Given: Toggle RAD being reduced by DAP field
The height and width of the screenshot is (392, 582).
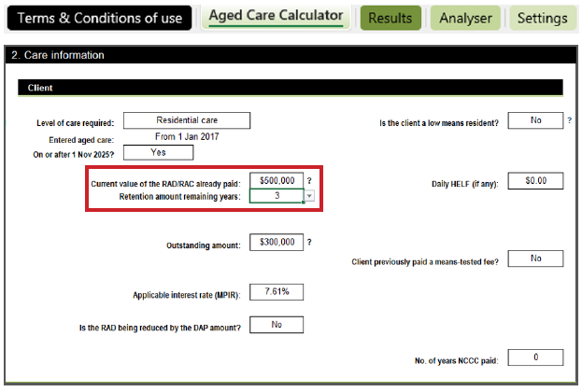Looking at the screenshot, I should pyautogui.click(x=276, y=325).
